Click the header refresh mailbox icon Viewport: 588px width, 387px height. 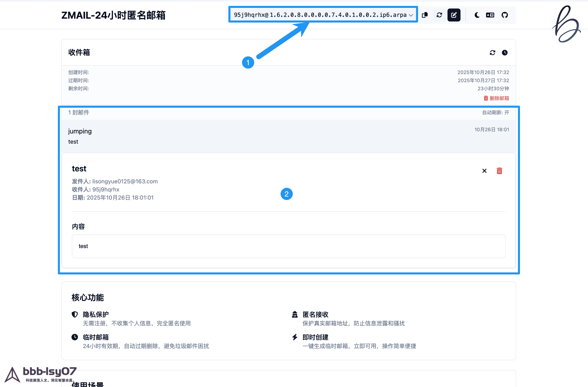click(439, 15)
